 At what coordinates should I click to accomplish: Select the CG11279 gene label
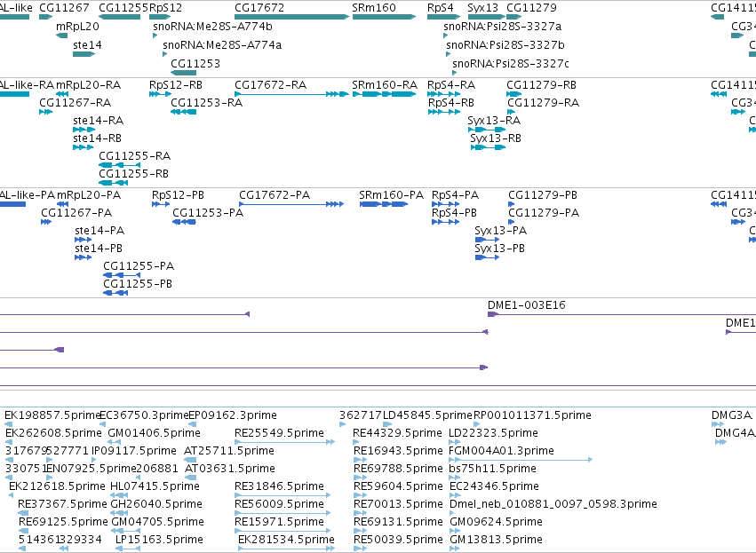[531, 8]
